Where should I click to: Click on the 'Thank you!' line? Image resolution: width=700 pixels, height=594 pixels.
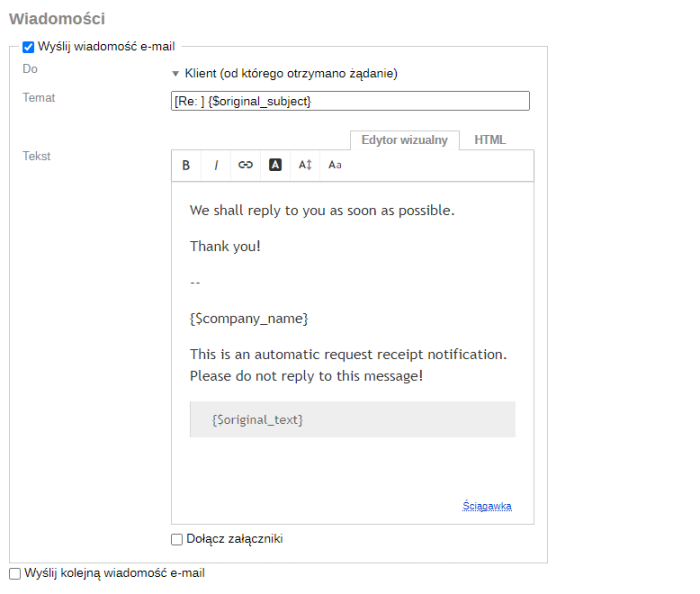point(225,246)
